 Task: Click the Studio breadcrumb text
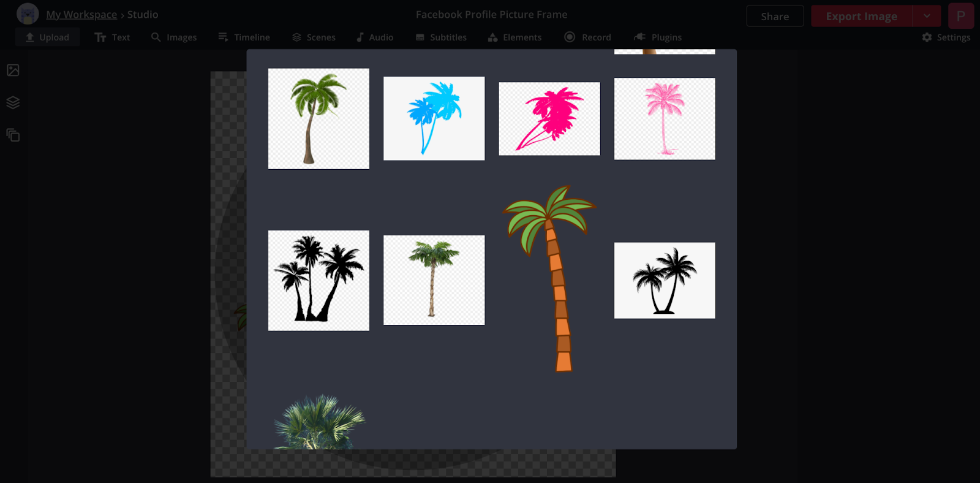point(143,15)
